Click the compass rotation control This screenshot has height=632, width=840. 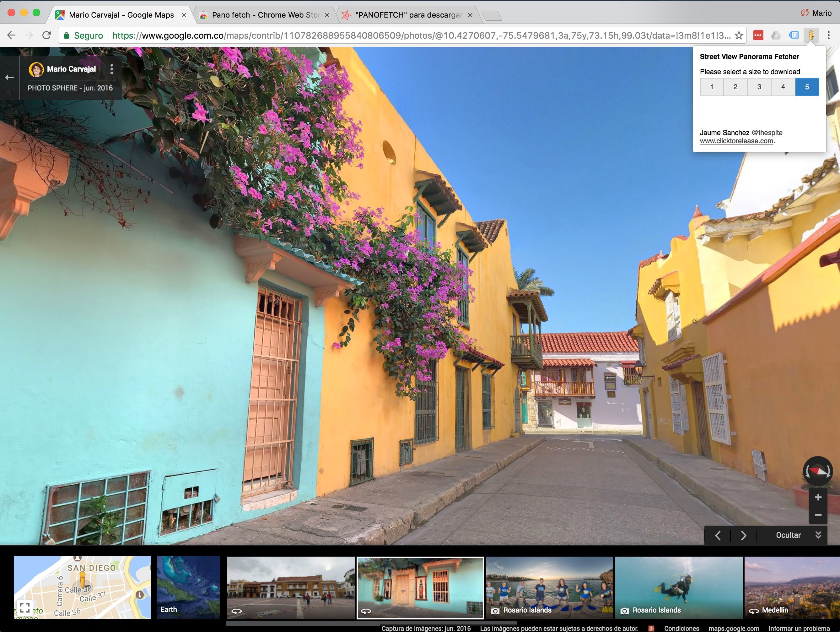pyautogui.click(x=818, y=471)
